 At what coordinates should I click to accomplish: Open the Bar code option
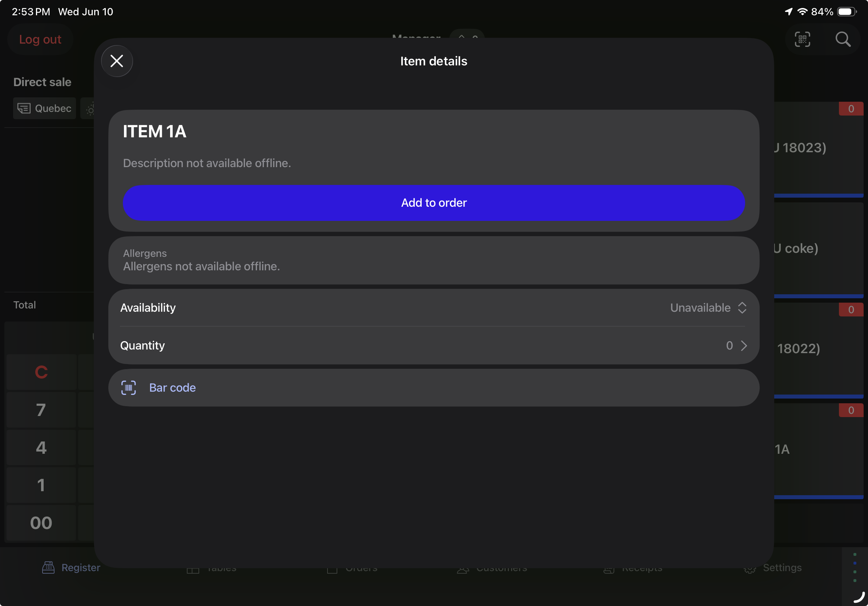[434, 388]
